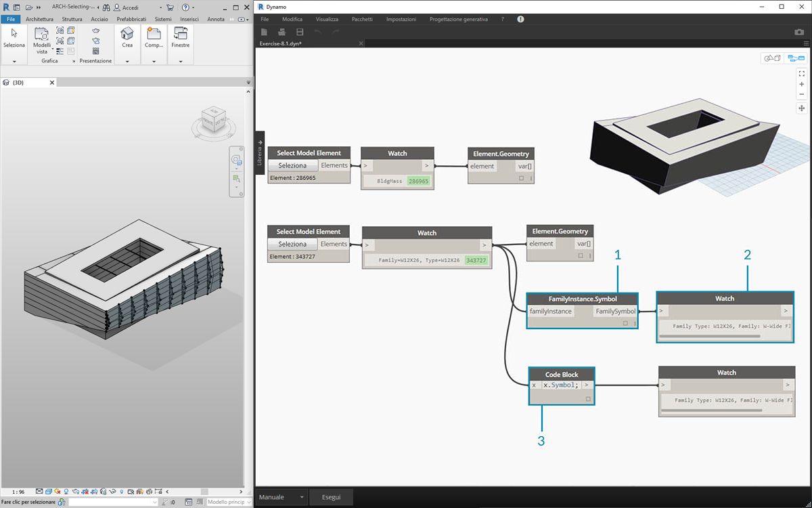812x508 pixels.
Task: Click the Dynamo new file icon
Action: (x=265, y=32)
